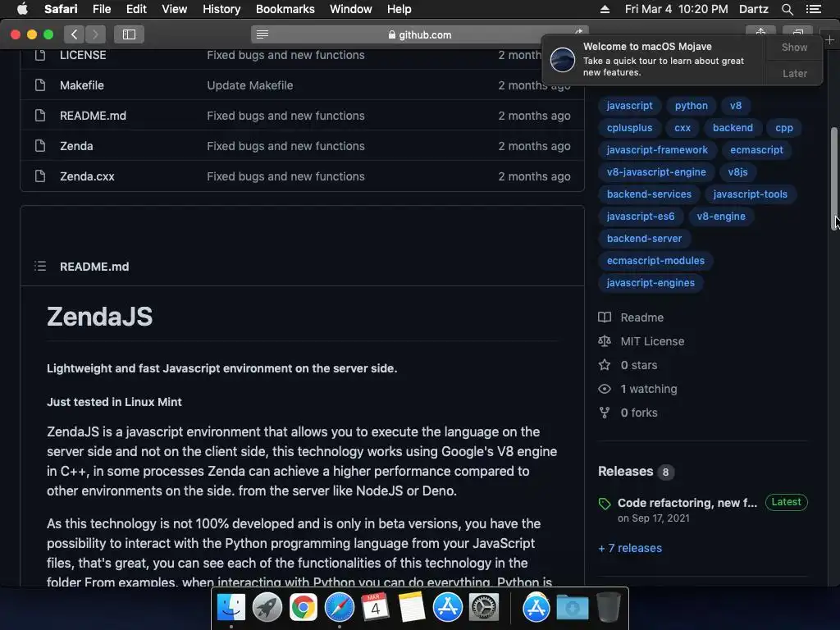Open System Preferences from the Dock

point(484,608)
